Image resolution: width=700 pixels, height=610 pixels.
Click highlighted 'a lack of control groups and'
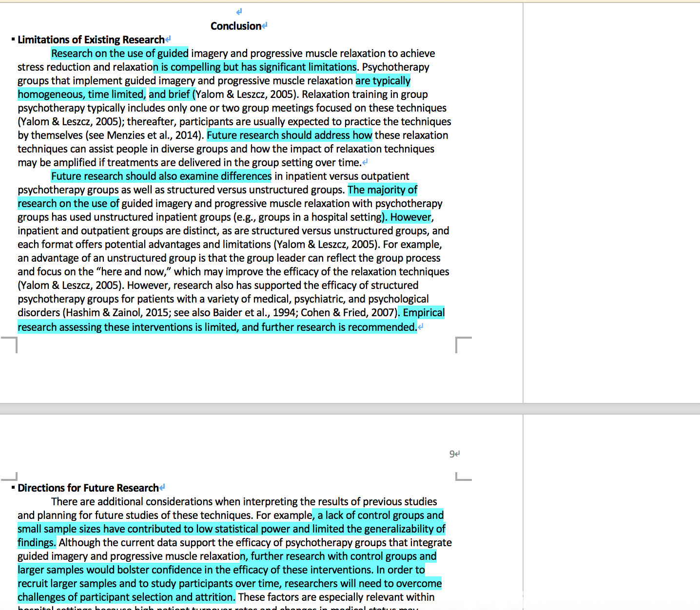pyautogui.click(x=379, y=515)
